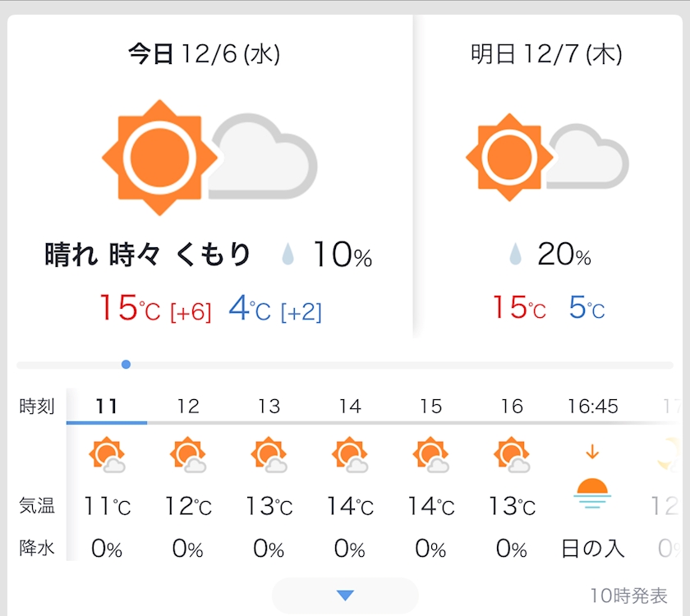Click the raindrop icon beside 20%

pos(515,255)
